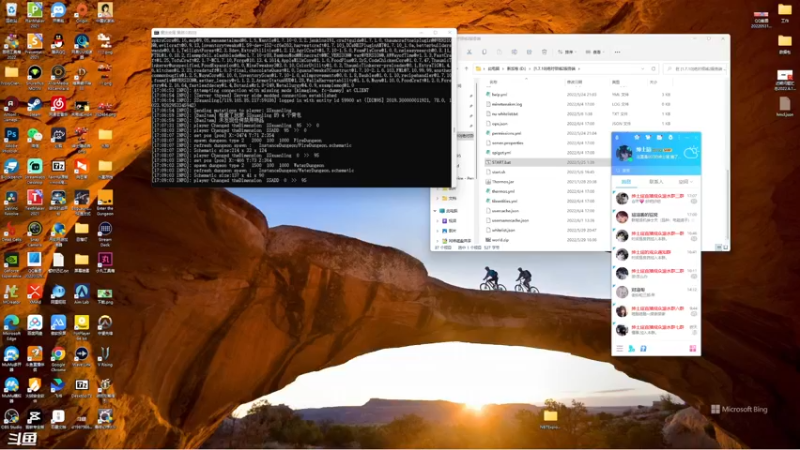Open the Google Chrome desktop shortcut
Viewport: 800px width, 450px height.
coord(58,358)
